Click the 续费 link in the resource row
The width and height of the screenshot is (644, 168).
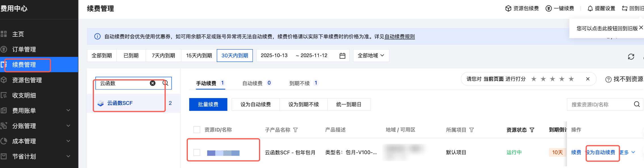[x=576, y=152]
